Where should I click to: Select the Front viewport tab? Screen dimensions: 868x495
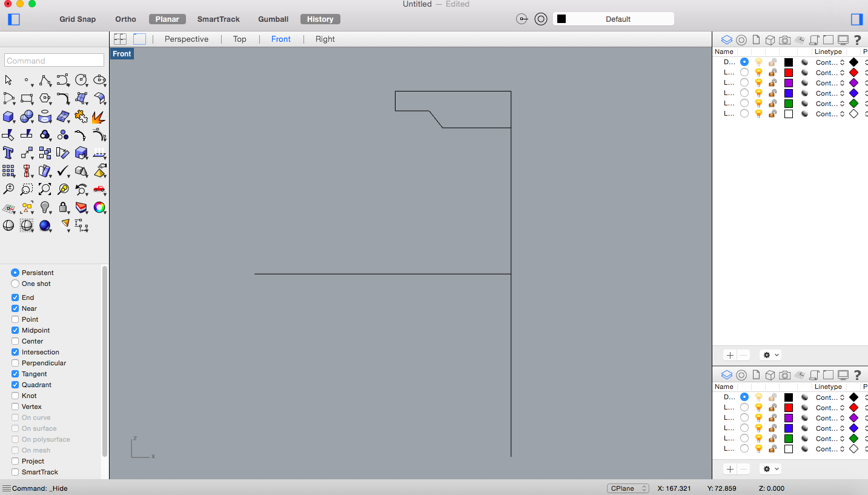[281, 39]
